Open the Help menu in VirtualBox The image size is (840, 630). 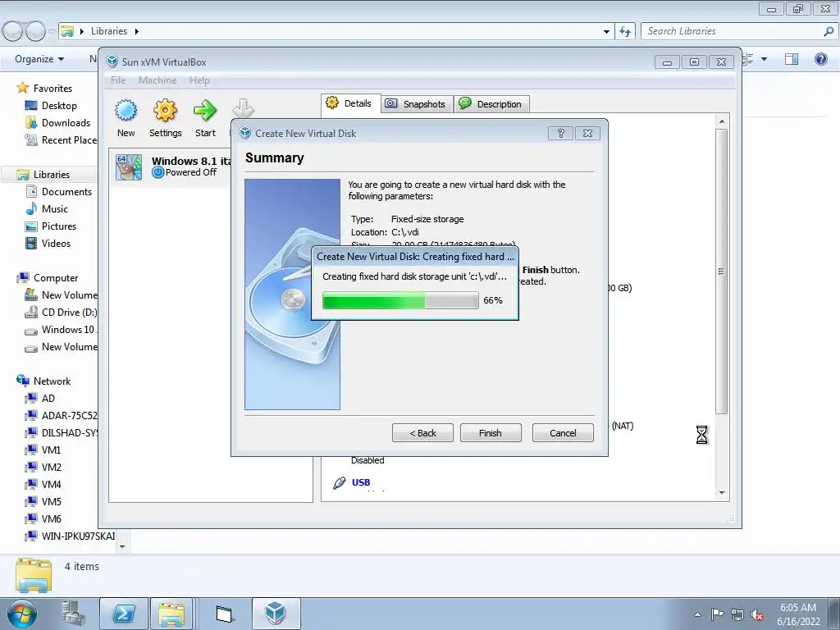coord(199,80)
